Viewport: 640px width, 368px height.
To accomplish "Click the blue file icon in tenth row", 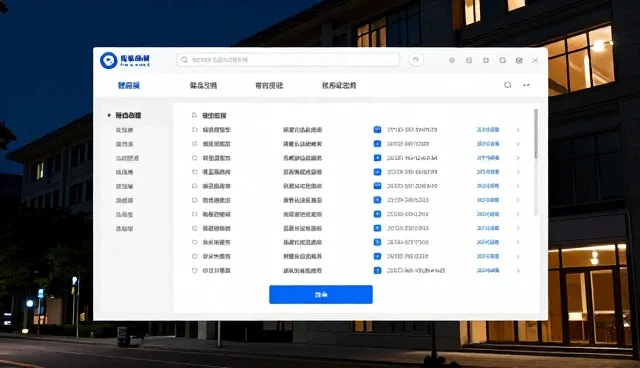I will coord(377,256).
